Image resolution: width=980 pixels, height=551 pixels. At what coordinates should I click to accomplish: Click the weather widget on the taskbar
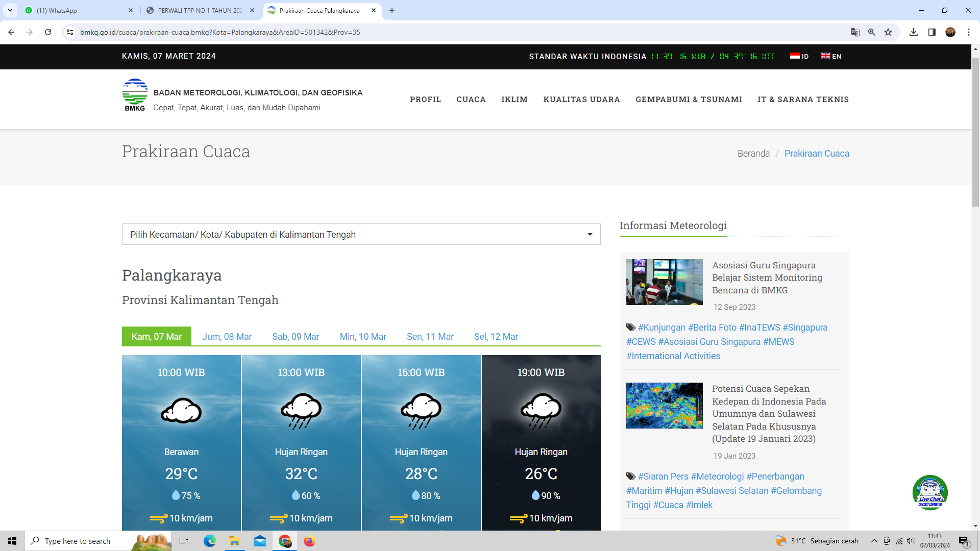pyautogui.click(x=817, y=541)
